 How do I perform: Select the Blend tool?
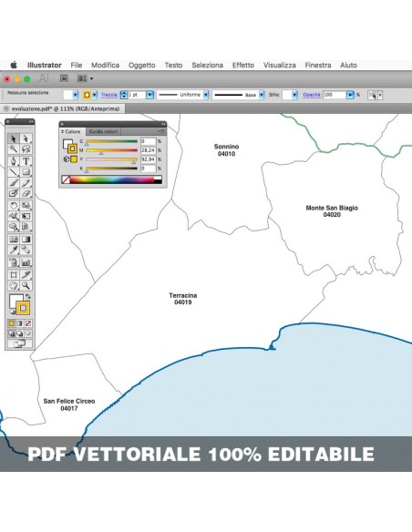(26, 250)
